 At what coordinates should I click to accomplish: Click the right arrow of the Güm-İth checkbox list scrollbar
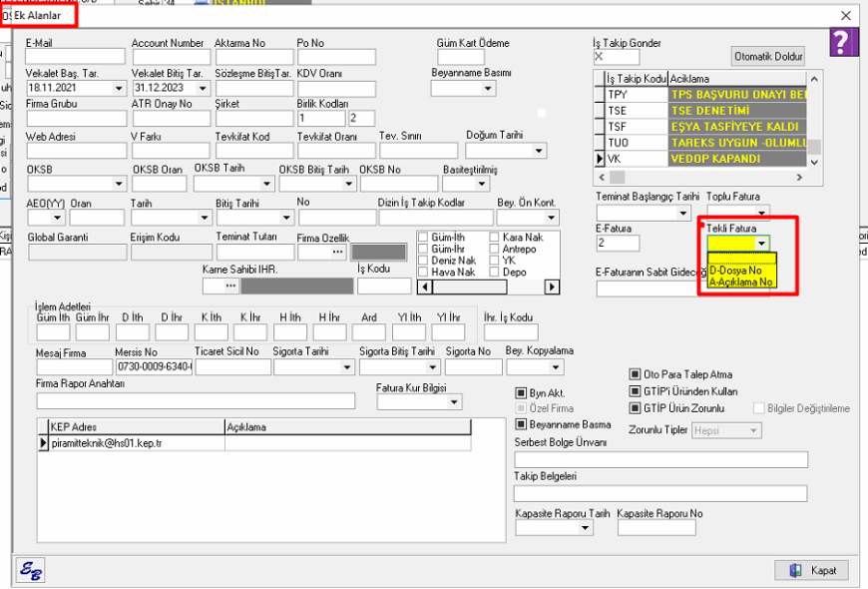pyautogui.click(x=552, y=288)
